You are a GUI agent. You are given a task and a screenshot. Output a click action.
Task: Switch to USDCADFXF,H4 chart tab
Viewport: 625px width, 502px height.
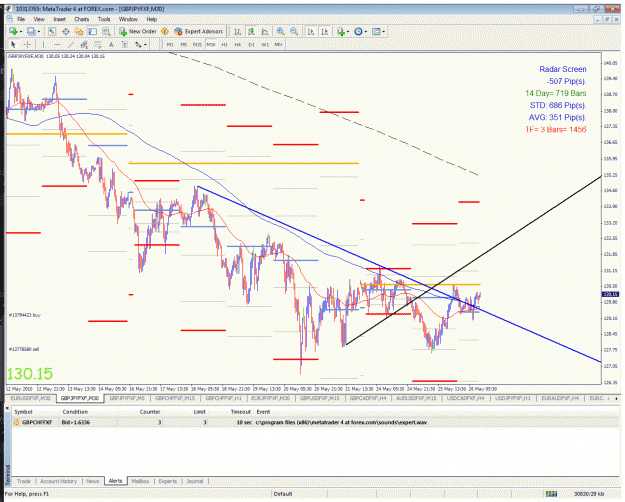coord(465,398)
